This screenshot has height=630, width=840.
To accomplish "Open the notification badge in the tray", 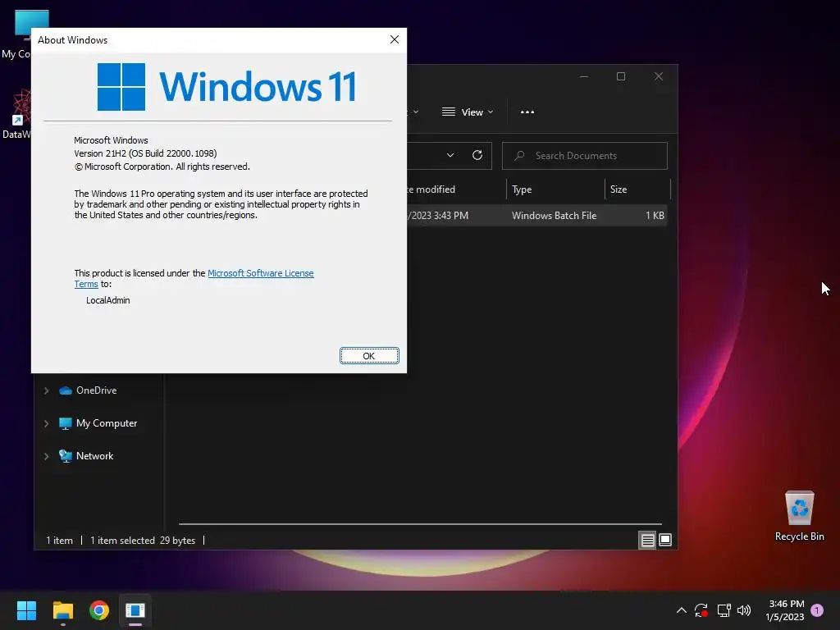I will pyautogui.click(x=817, y=609).
